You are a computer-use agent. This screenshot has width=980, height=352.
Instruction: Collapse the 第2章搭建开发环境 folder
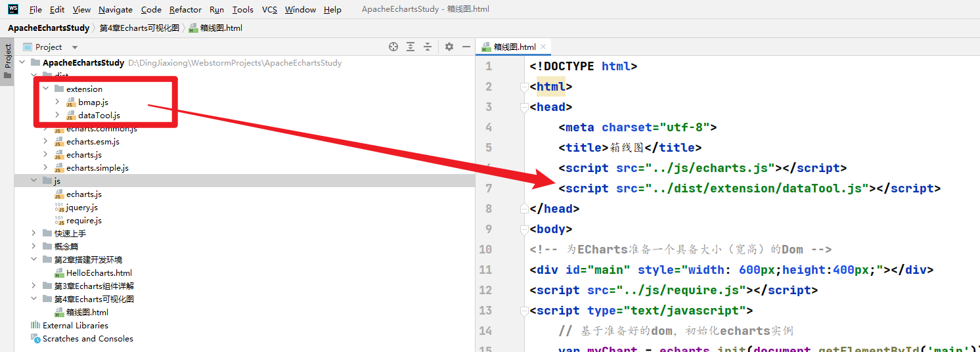point(34,259)
